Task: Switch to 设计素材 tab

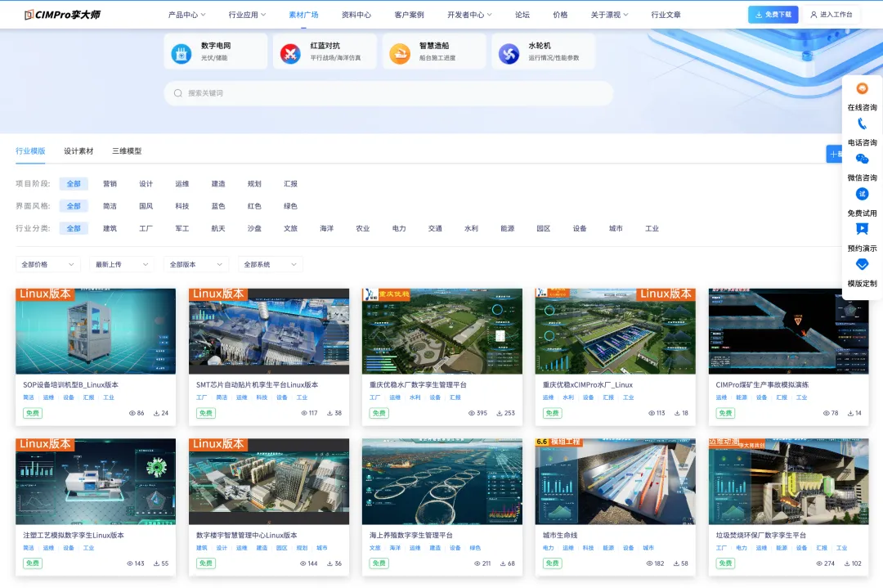Action: tap(78, 151)
